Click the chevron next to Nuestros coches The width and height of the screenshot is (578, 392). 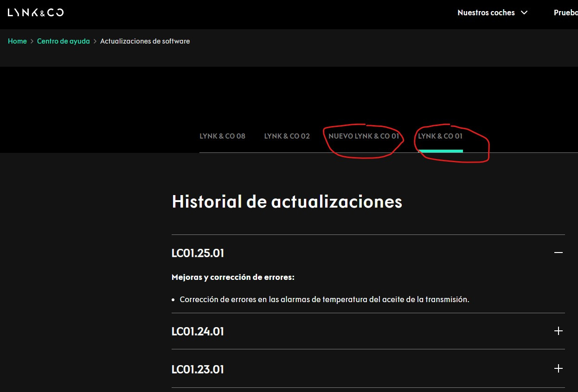pos(524,13)
